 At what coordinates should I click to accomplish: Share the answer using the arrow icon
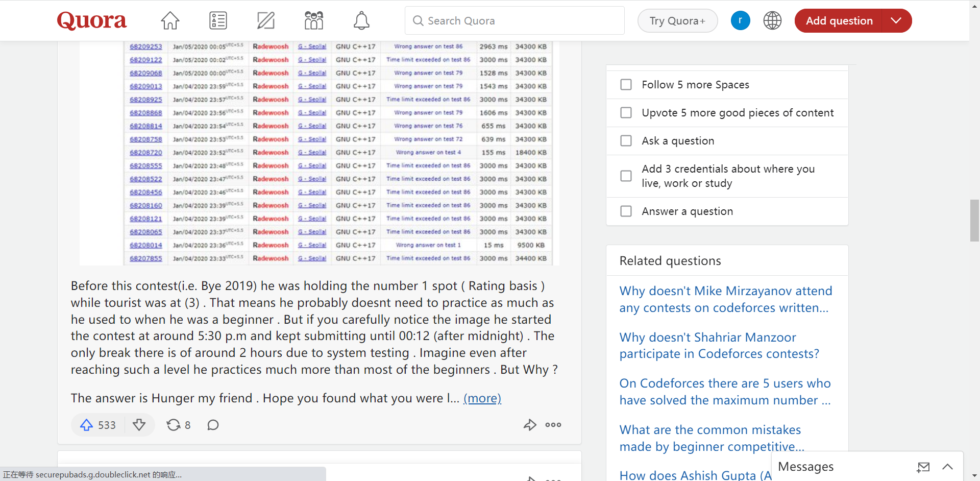530,425
